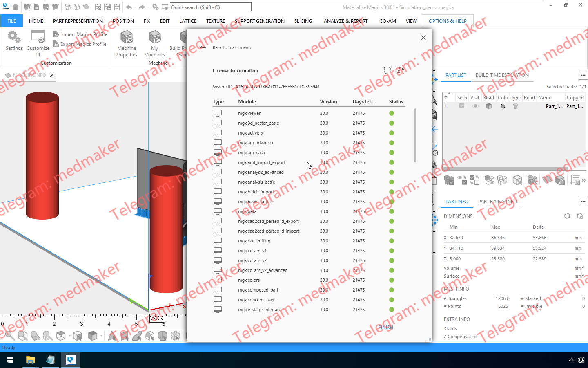Switch to the PART LIST tab
The image size is (588, 368).
tap(456, 75)
